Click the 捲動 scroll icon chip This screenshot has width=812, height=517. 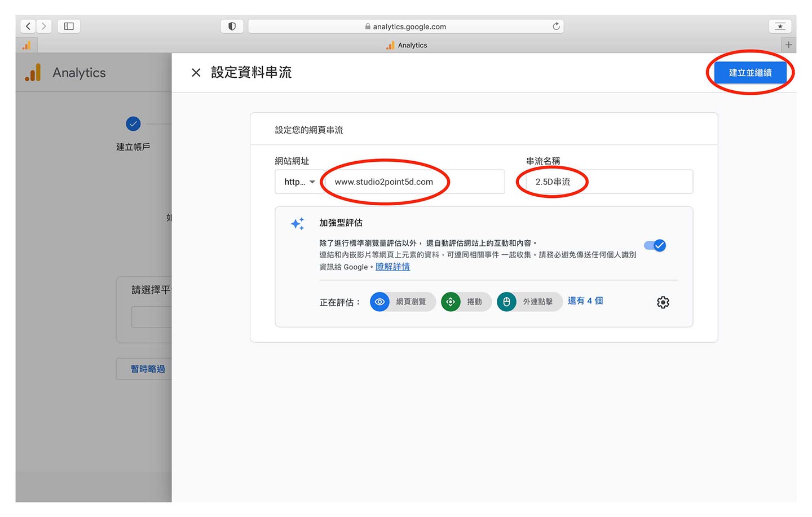[466, 302]
